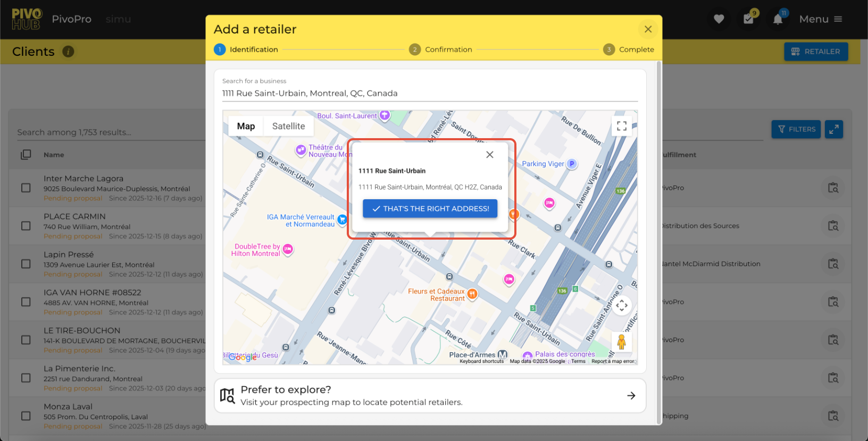Image resolution: width=868 pixels, height=441 pixels.
Task: Open map Terms link
Action: point(578,361)
